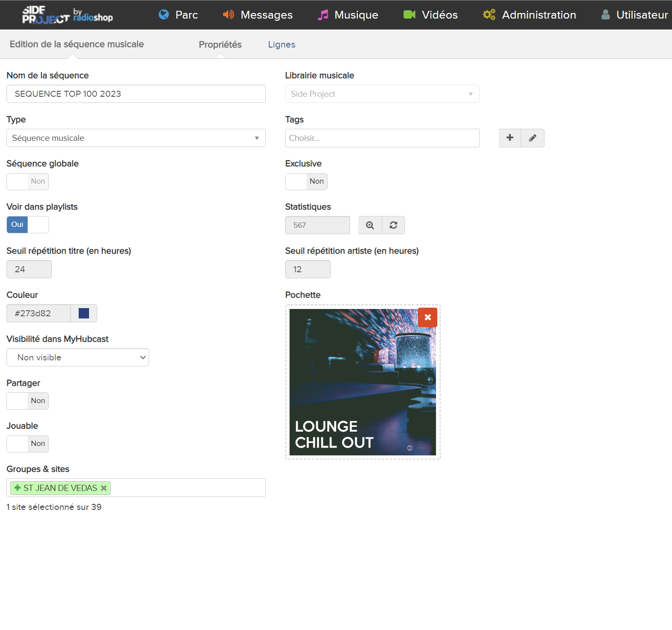Refresh the statistics count
Screen dimensions: 672x630
(393, 225)
